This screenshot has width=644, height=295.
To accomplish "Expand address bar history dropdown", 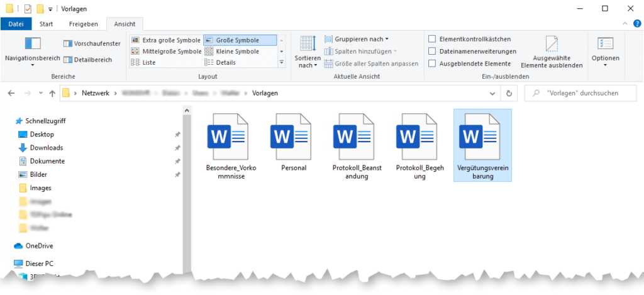I will (493, 93).
